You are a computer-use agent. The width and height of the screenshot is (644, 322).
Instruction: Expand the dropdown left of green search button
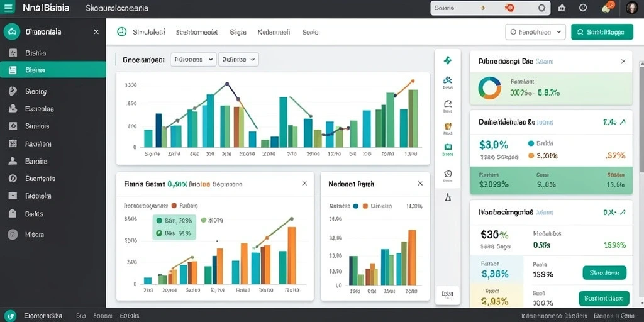coord(535,31)
